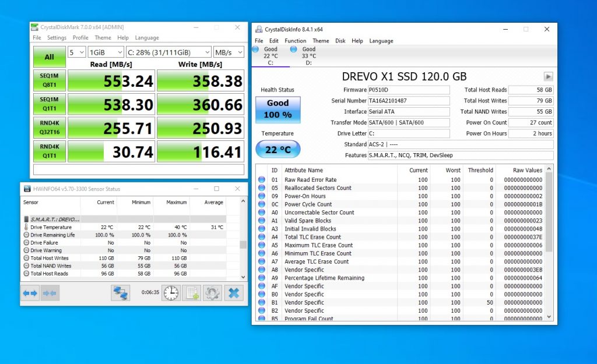Image resolution: width=597 pixels, height=364 pixels.
Task: Click HWiNFO collapse columns arrows button
Action: pyautogui.click(x=50, y=293)
